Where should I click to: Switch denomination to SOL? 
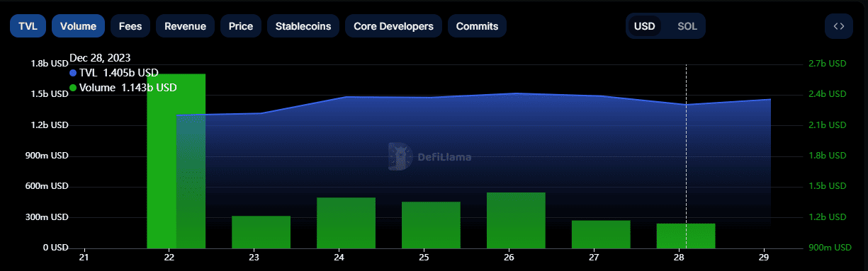(687, 26)
